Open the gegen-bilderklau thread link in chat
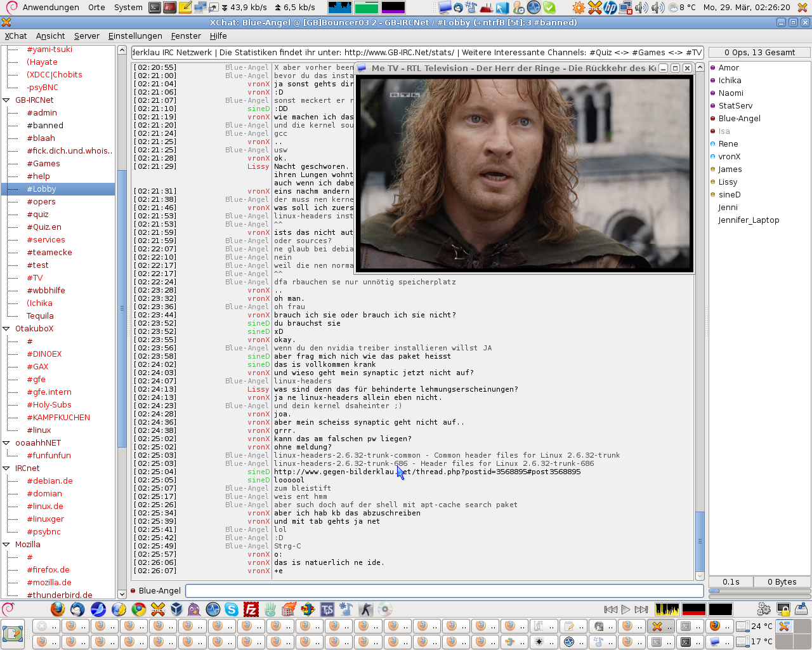812x650 pixels. coord(427,472)
